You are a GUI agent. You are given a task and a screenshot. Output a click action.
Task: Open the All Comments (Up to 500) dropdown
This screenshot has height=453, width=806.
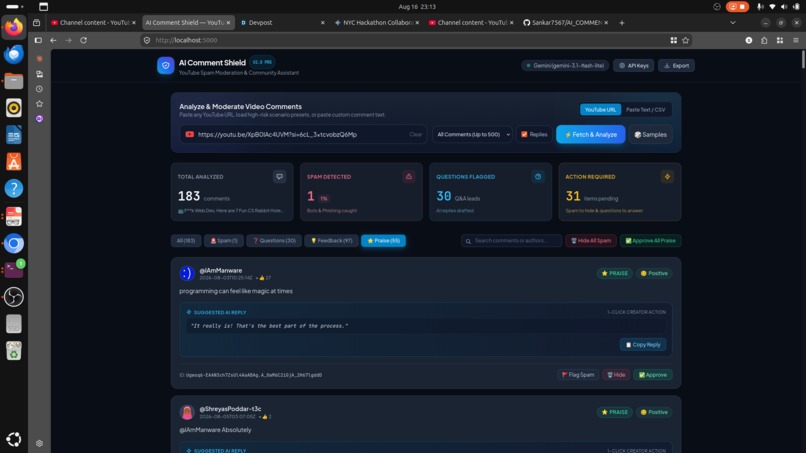pyautogui.click(x=472, y=134)
